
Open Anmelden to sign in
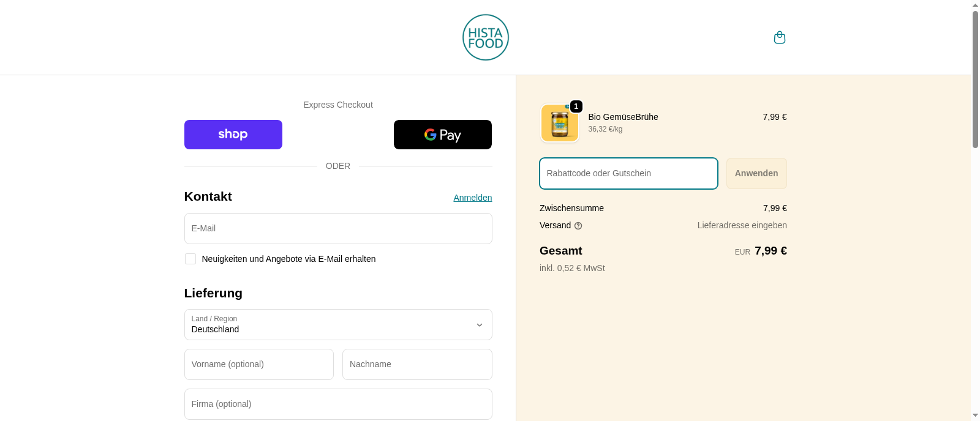[x=472, y=198]
